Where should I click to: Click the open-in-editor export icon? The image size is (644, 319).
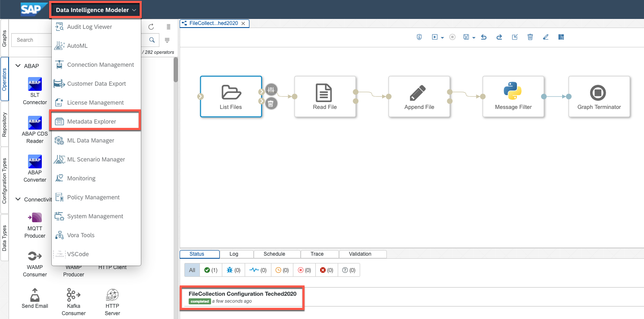tap(515, 37)
